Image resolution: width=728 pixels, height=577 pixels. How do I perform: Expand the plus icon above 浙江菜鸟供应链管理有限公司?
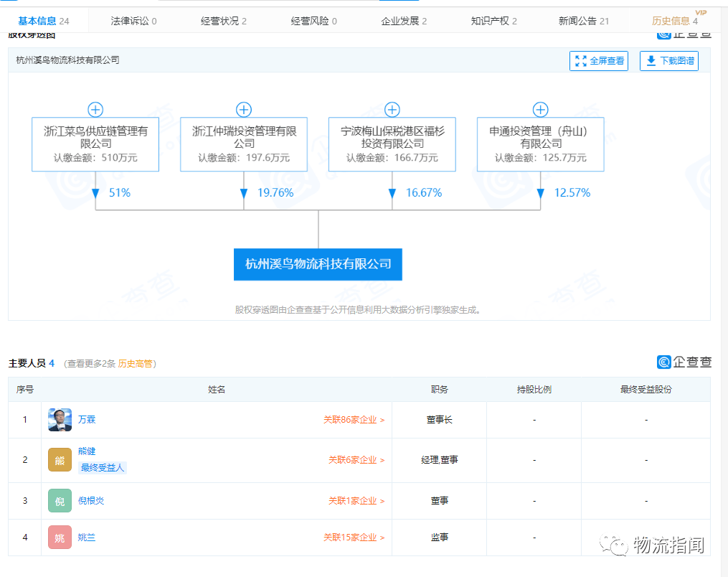[x=95, y=110]
